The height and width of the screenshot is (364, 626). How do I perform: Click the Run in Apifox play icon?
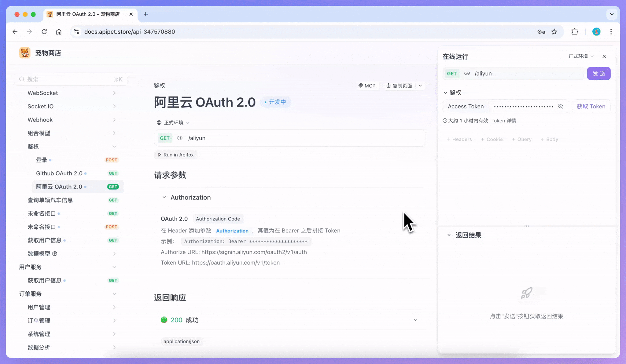(159, 155)
